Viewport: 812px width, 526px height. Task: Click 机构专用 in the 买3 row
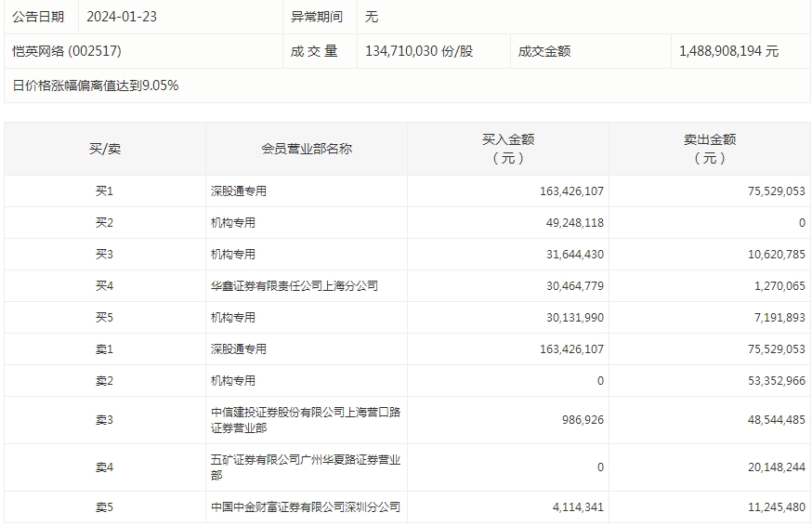(x=233, y=255)
